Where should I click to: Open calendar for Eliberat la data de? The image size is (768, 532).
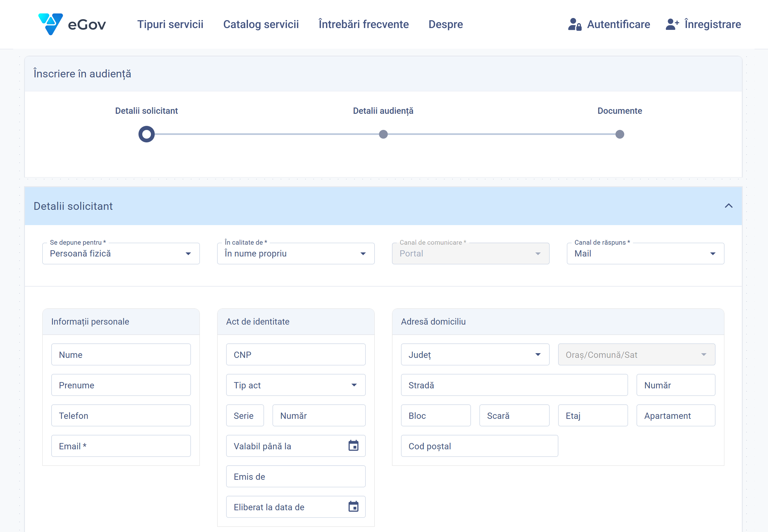pyautogui.click(x=353, y=507)
